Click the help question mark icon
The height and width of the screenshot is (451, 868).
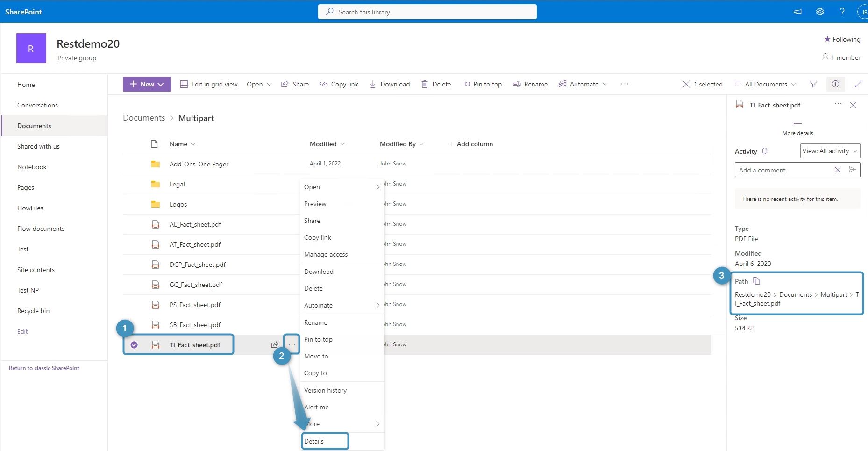coord(842,12)
